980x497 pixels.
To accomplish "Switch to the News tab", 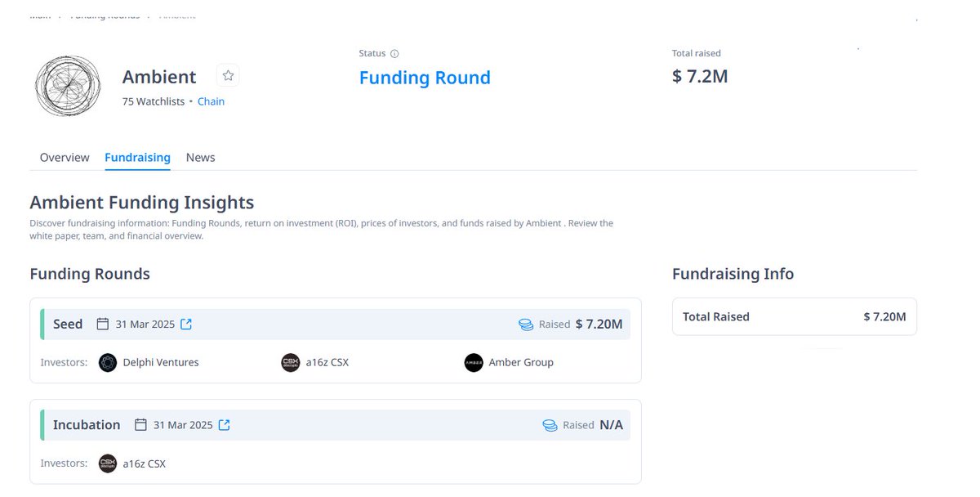I will (x=200, y=157).
